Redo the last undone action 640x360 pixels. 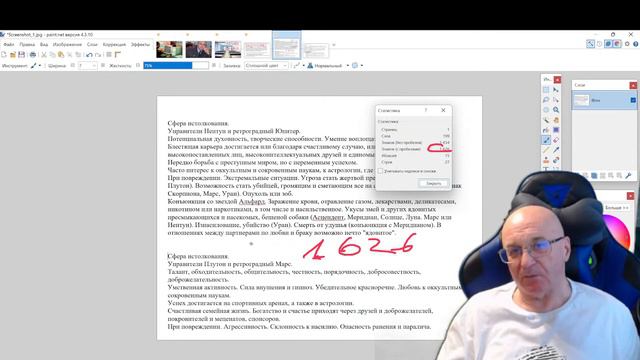tap(98, 55)
